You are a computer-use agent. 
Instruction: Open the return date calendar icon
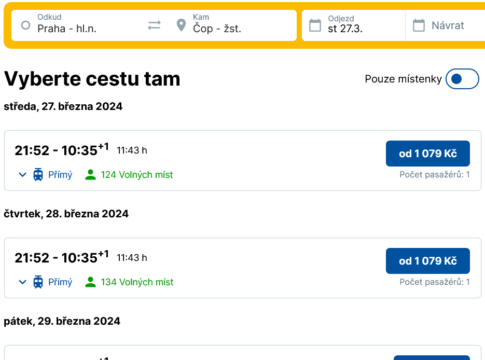click(x=419, y=25)
